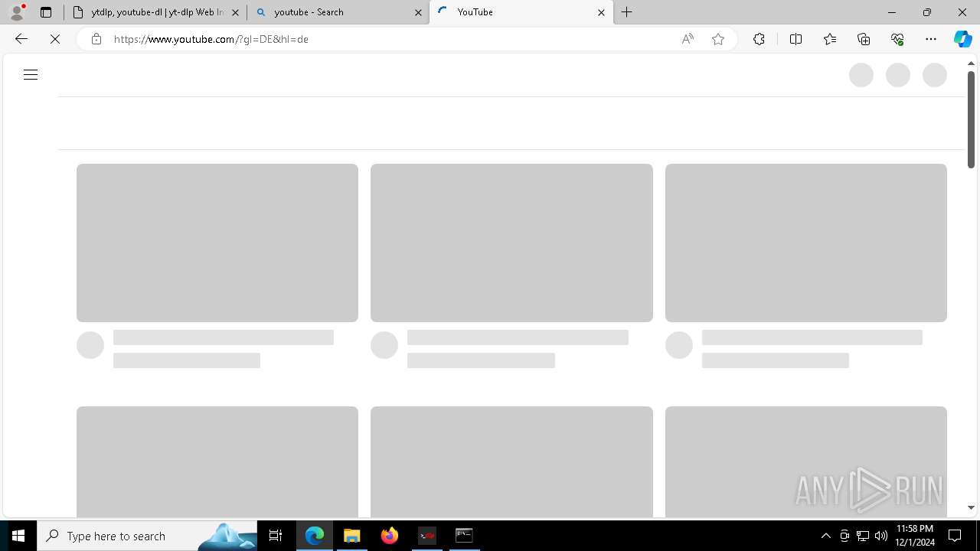Open Read aloud in address bar
Image resolution: width=980 pixels, height=551 pixels.
click(688, 39)
